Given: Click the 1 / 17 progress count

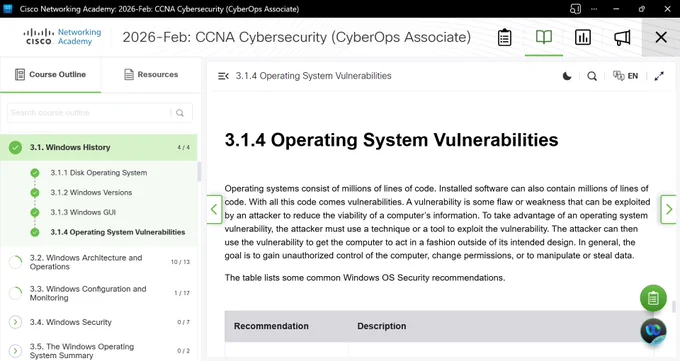Looking at the screenshot, I should (x=182, y=293).
